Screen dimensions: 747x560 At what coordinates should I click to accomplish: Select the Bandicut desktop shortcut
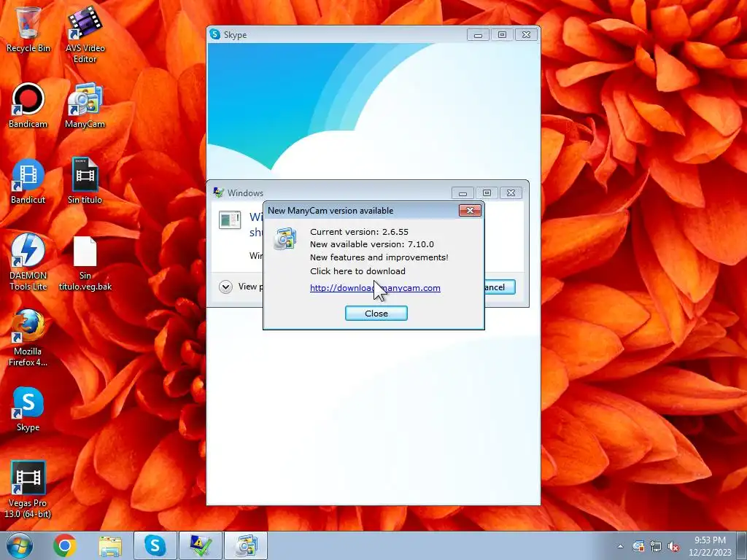click(28, 182)
